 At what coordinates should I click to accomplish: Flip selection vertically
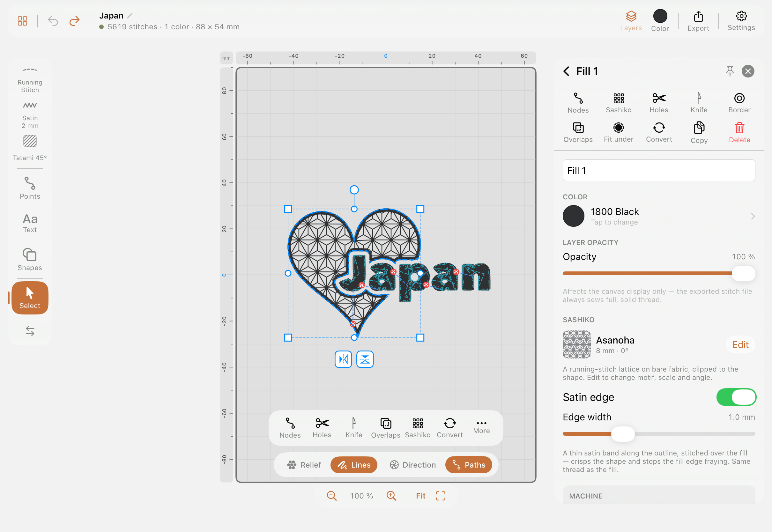point(365,359)
